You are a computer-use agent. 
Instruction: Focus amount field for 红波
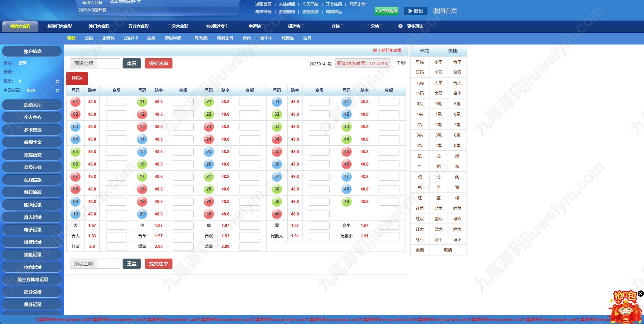pos(117,246)
